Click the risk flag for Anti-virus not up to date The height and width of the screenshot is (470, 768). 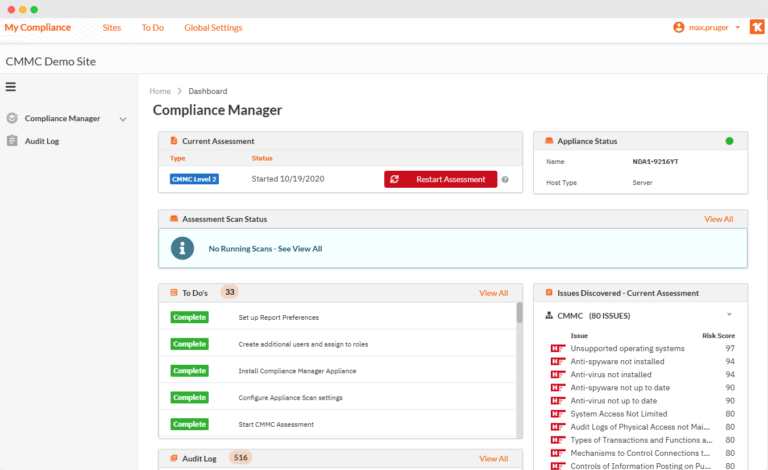click(557, 400)
